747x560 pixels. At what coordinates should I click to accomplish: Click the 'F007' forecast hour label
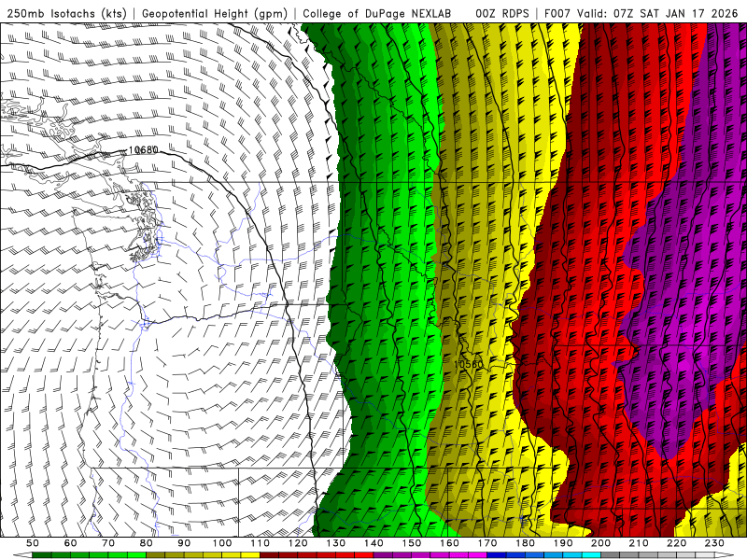coord(557,14)
